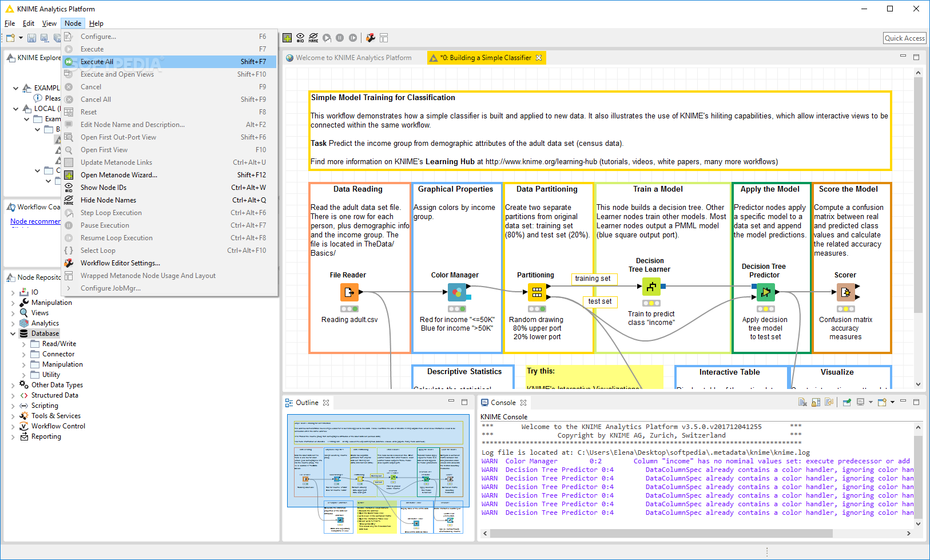Close the Building a Simple Classifier tab
930x560 pixels.
click(x=538, y=58)
